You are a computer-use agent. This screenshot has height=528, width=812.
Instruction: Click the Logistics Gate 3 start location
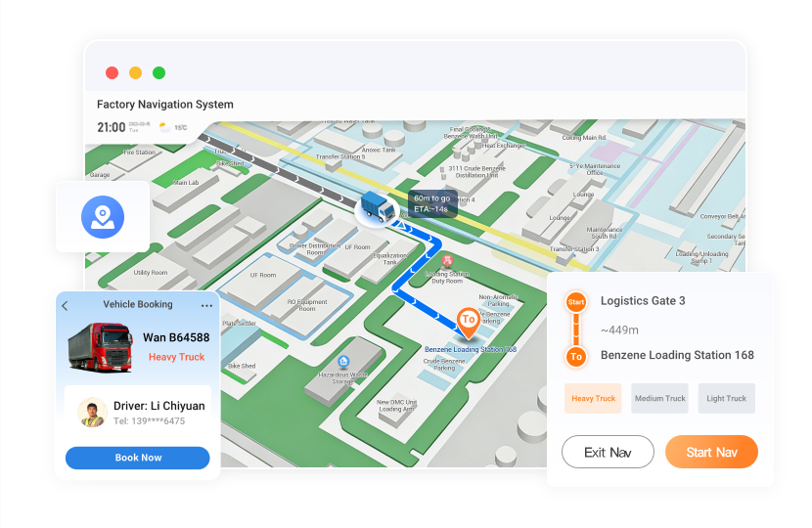click(642, 301)
